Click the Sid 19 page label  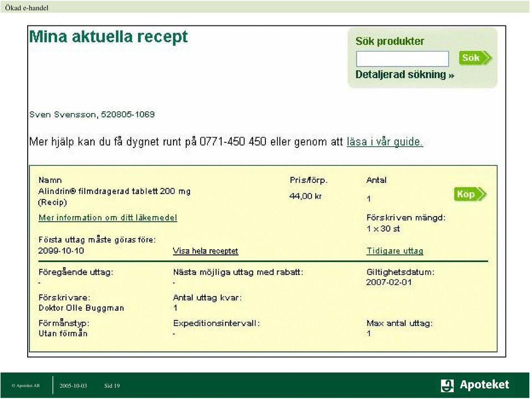click(x=112, y=386)
